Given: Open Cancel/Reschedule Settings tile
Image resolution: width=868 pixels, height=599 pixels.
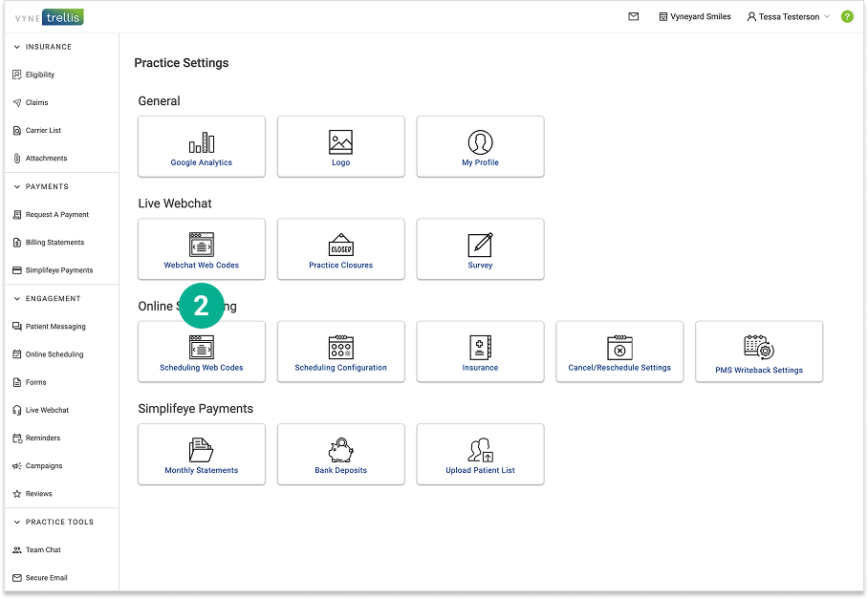Looking at the screenshot, I should 619,352.
